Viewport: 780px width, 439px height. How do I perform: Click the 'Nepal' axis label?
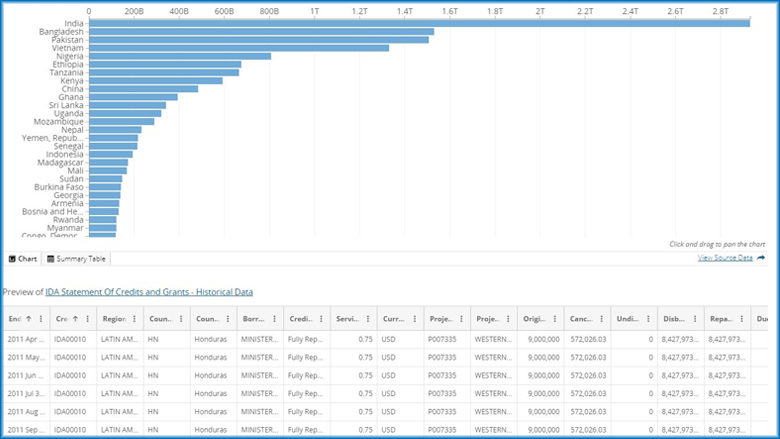point(73,130)
